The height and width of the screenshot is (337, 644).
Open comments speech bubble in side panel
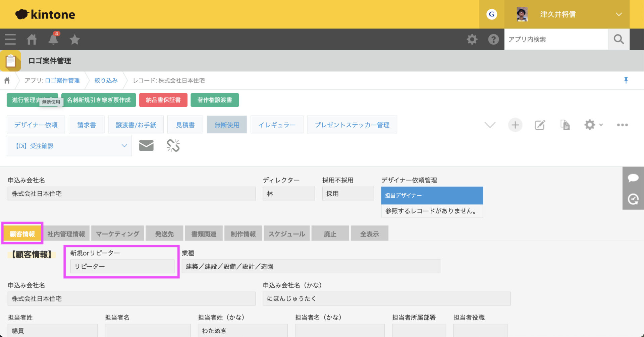(633, 178)
